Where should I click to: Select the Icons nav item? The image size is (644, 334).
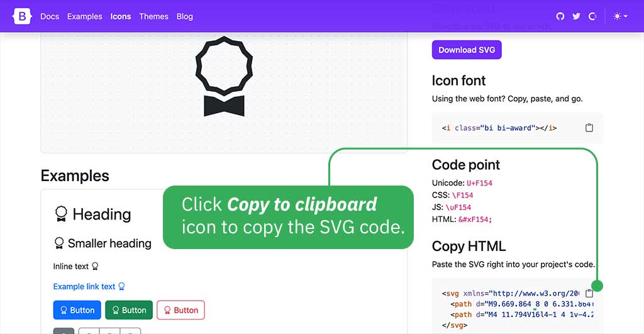pyautogui.click(x=121, y=16)
